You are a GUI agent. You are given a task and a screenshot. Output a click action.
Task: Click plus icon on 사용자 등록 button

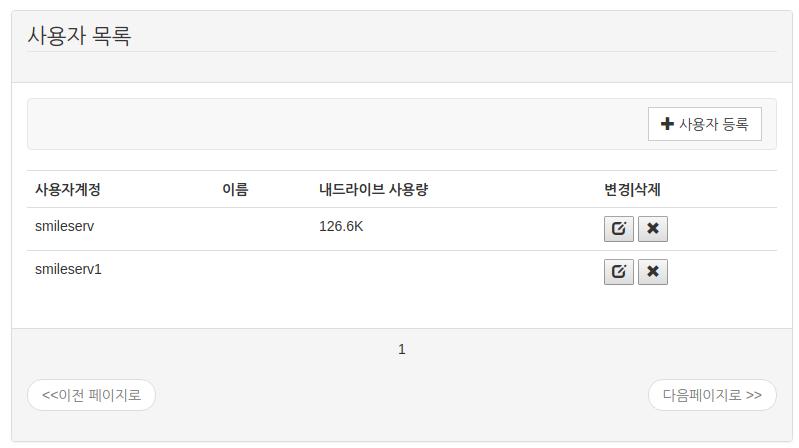[x=667, y=125]
